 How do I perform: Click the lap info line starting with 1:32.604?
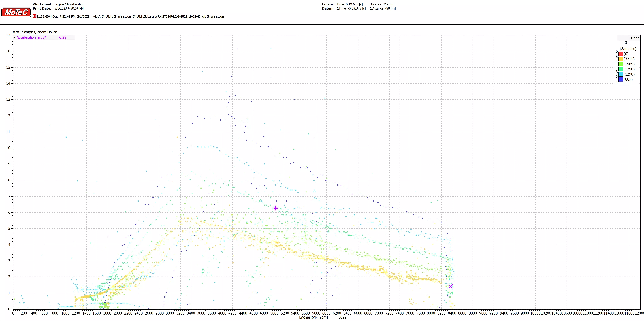pyautogui.click(x=130, y=16)
